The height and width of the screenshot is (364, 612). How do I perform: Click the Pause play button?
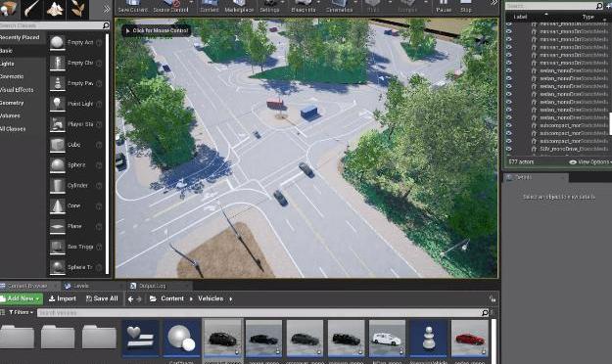pos(444,7)
